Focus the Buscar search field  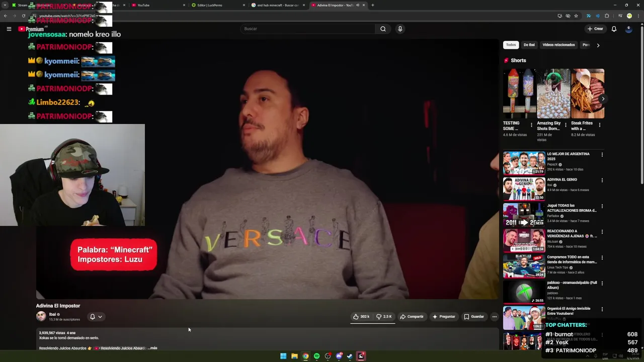[307, 29]
